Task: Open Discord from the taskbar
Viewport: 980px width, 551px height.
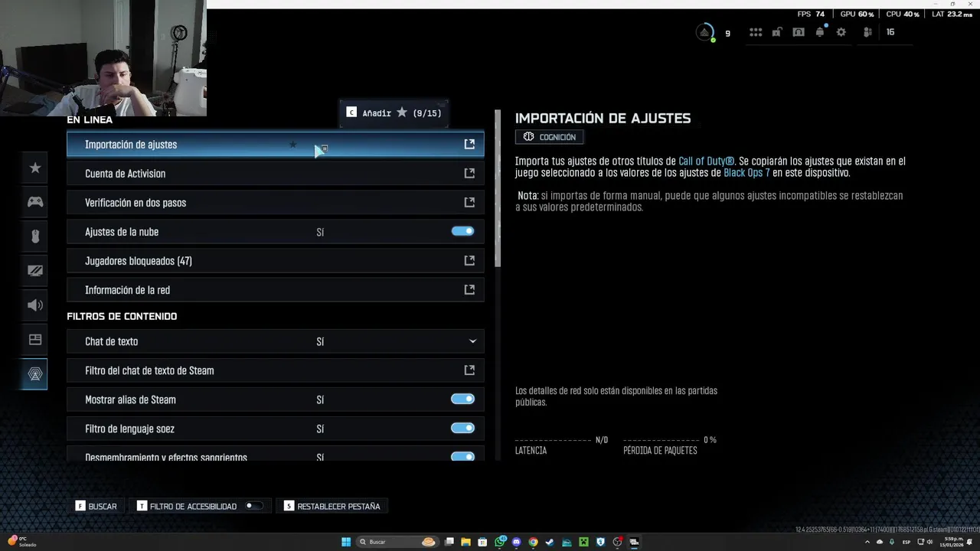Action: click(x=516, y=542)
